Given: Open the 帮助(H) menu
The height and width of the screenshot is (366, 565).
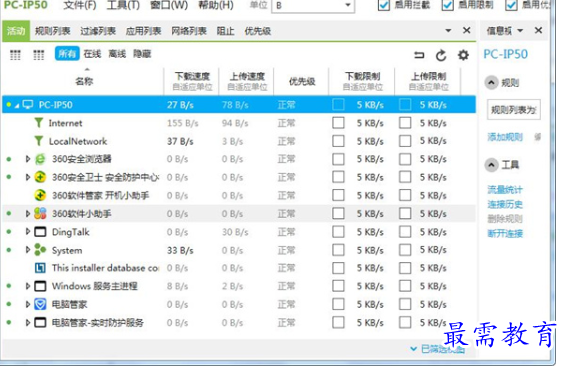Looking at the screenshot, I should pyautogui.click(x=216, y=5).
